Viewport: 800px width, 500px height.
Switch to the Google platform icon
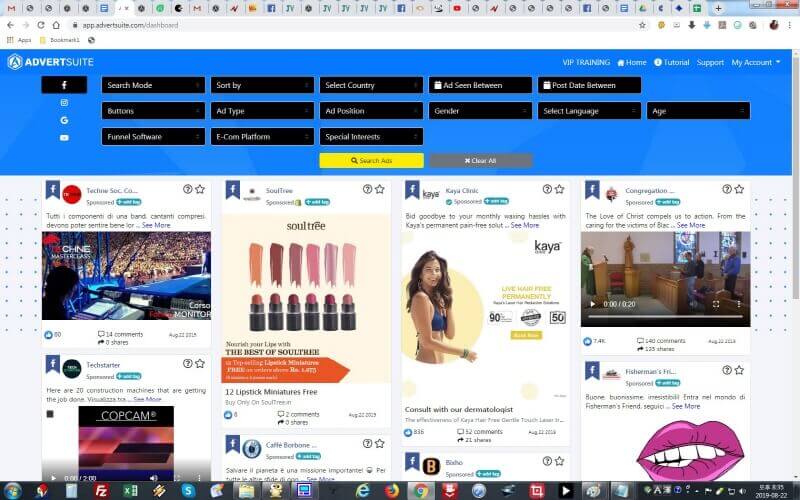coord(64,120)
